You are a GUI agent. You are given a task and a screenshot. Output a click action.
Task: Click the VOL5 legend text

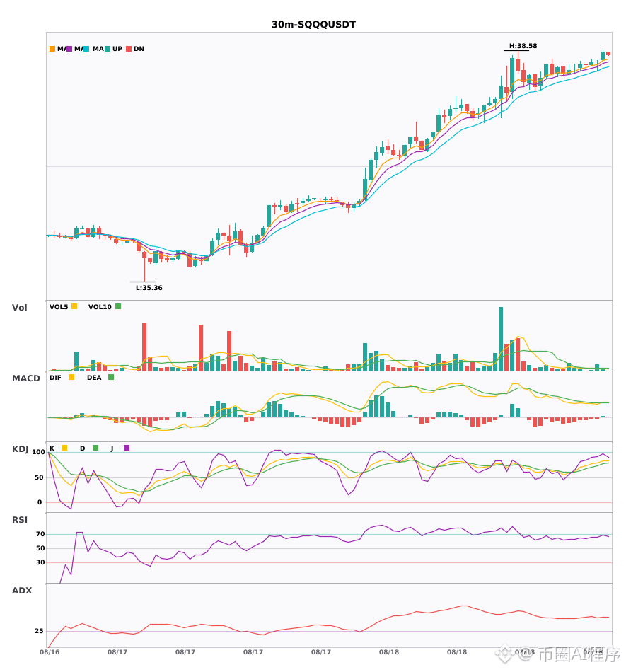[x=59, y=307]
